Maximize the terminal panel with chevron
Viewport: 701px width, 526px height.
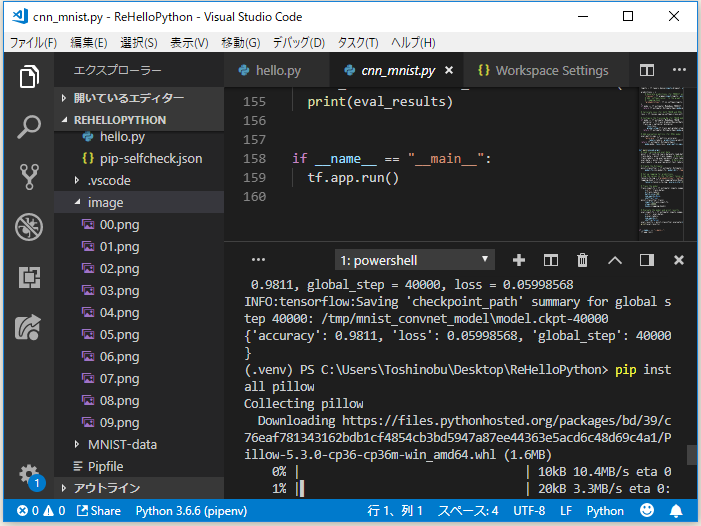pyautogui.click(x=615, y=260)
